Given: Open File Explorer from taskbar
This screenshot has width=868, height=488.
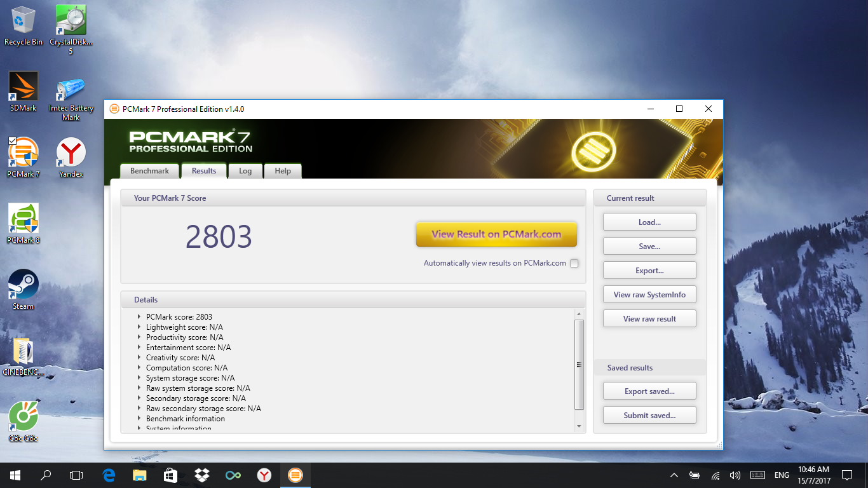Looking at the screenshot, I should tap(139, 475).
